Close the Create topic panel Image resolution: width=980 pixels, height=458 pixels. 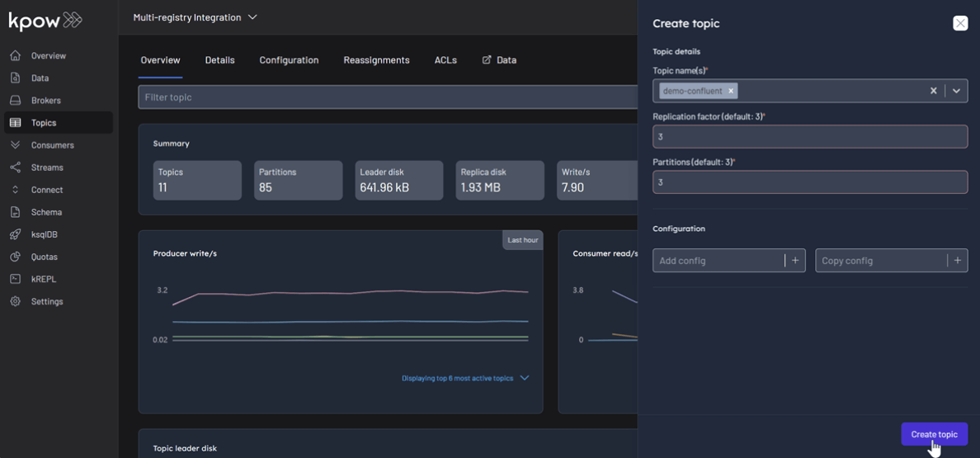point(960,23)
